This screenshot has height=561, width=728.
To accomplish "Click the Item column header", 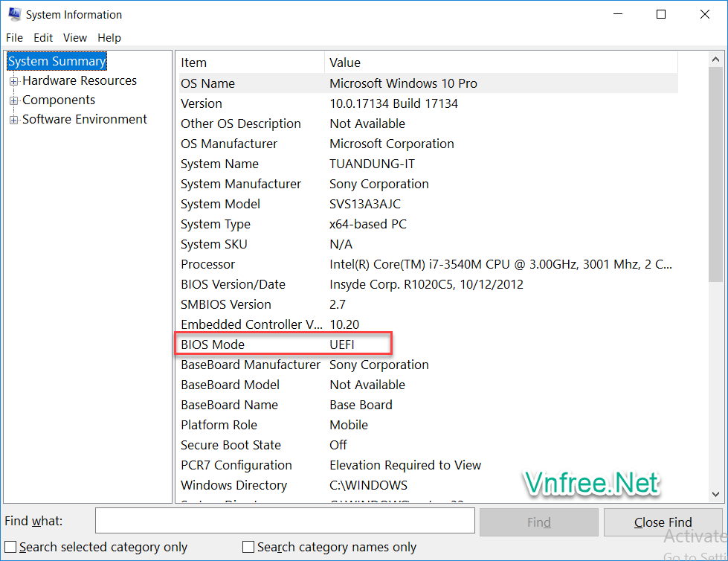I will [x=251, y=62].
